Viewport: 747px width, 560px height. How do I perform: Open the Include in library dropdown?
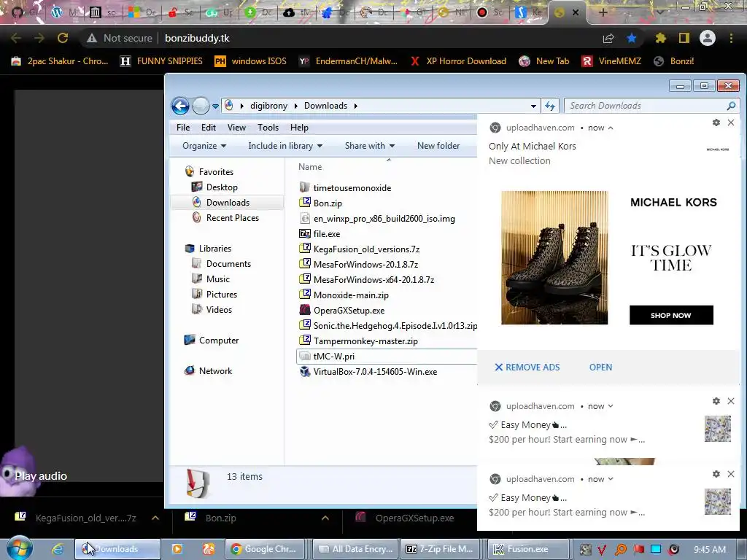pos(285,146)
